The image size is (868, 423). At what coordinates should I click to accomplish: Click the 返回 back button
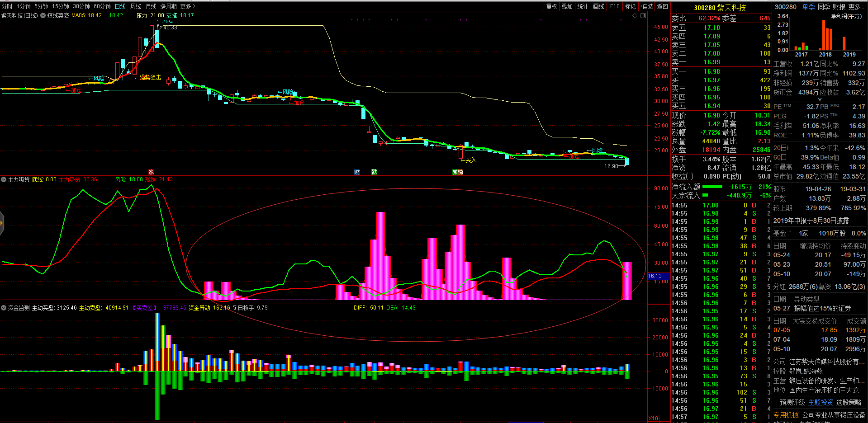(663, 6)
